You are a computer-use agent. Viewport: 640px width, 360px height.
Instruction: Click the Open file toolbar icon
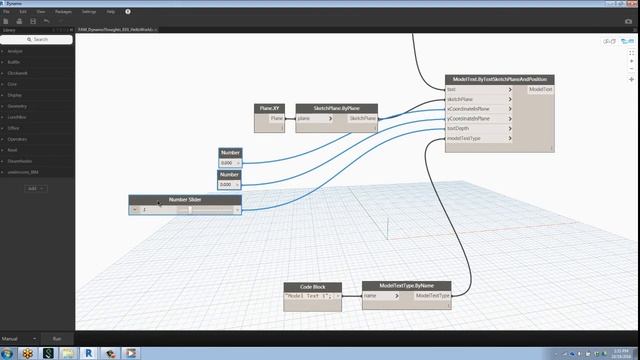[x=19, y=21]
